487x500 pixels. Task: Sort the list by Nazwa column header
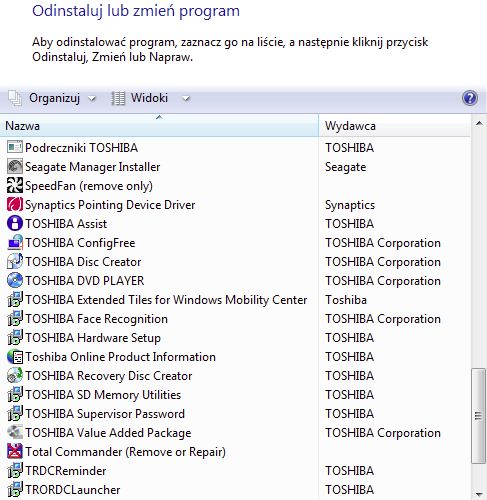pos(159,126)
